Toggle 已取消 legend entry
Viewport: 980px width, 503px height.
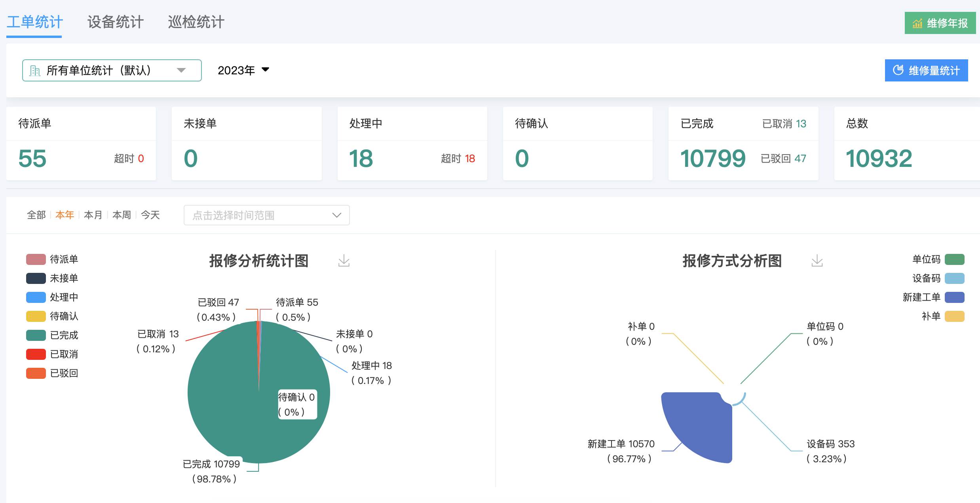pyautogui.click(x=52, y=354)
